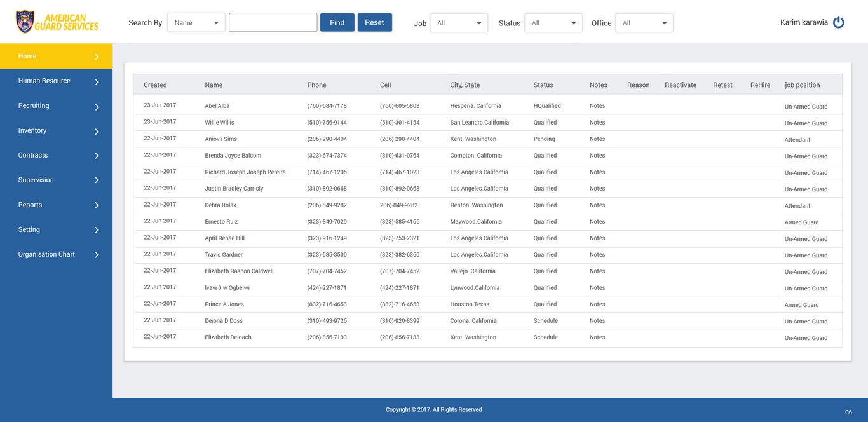This screenshot has width=868, height=422.
Task: Click the American Guard Services logo
Action: coord(57,22)
